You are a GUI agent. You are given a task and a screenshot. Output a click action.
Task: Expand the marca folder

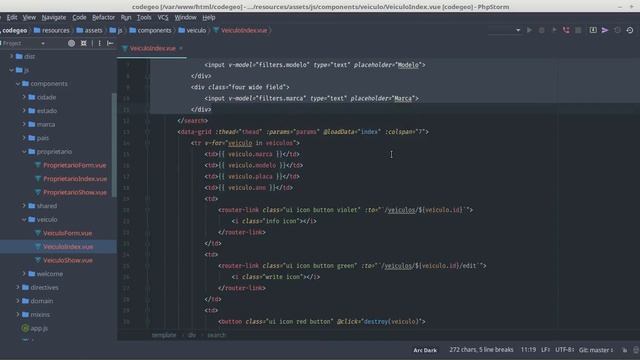click(24, 124)
